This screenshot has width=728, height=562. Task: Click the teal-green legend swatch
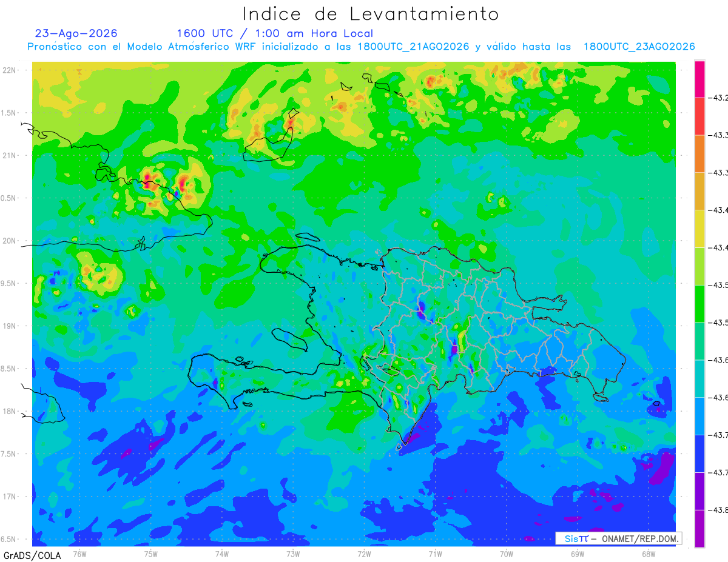pos(699,341)
